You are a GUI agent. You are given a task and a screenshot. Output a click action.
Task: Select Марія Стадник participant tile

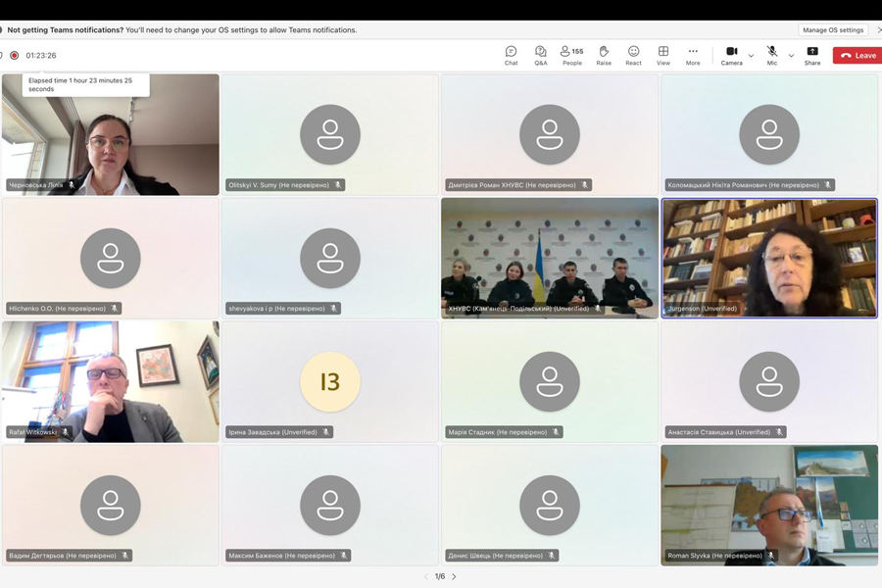click(550, 381)
